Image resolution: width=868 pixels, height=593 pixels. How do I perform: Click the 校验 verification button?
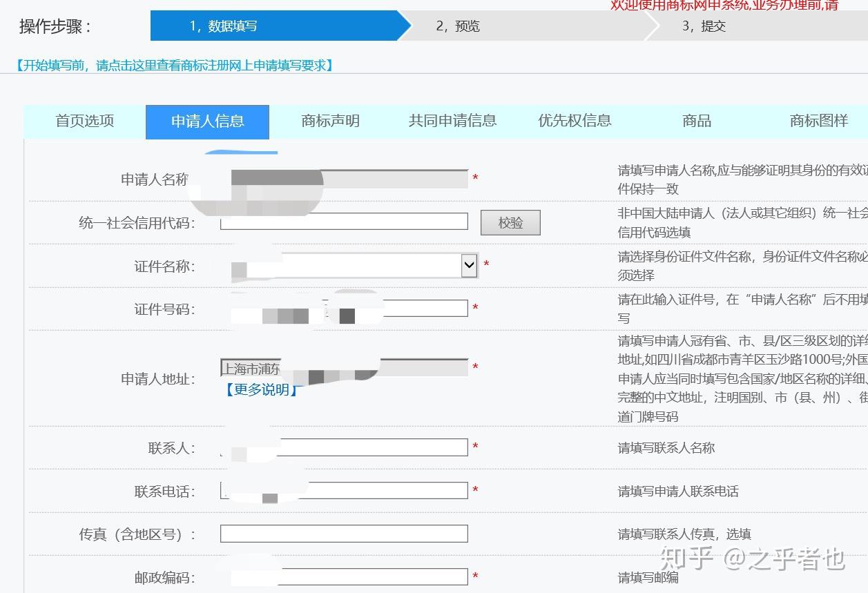click(x=511, y=222)
